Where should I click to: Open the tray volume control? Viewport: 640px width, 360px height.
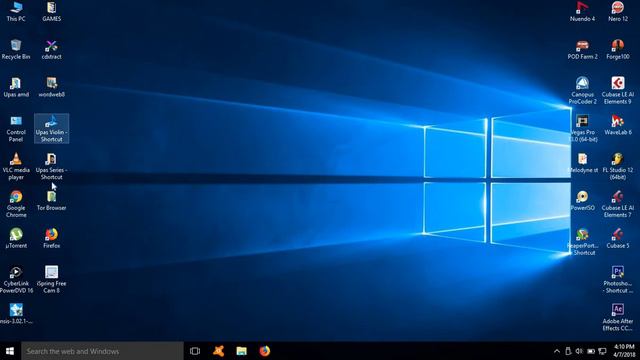tap(579, 351)
